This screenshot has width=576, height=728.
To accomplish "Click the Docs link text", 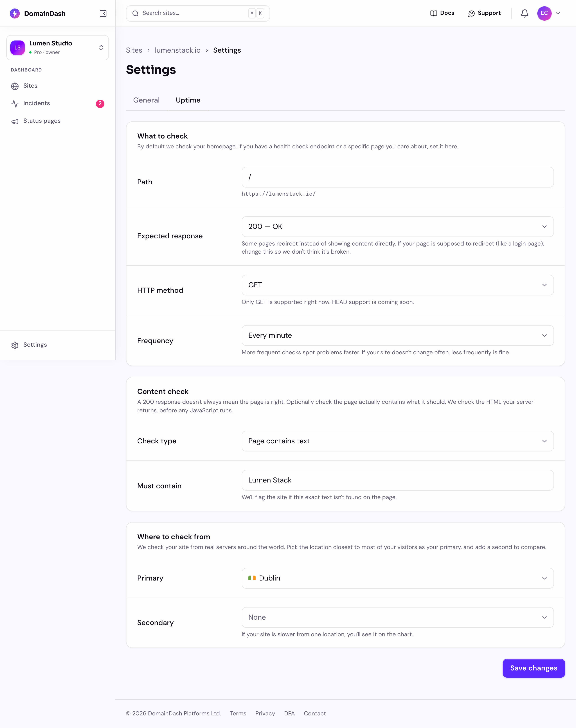I will [x=447, y=13].
